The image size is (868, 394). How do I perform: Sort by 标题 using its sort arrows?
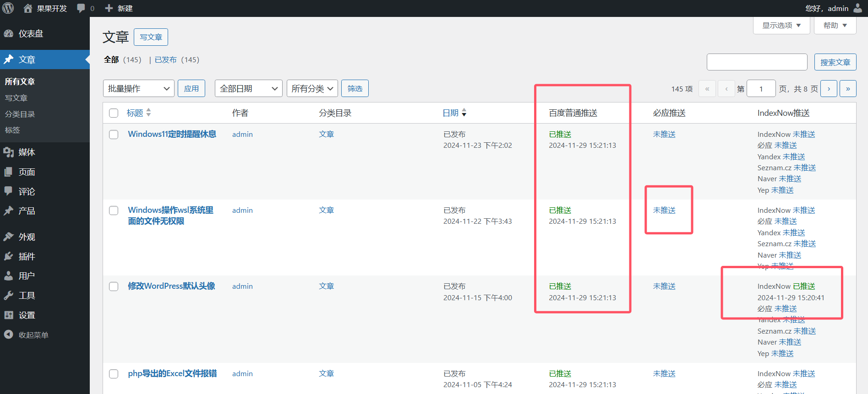pyautogui.click(x=148, y=113)
